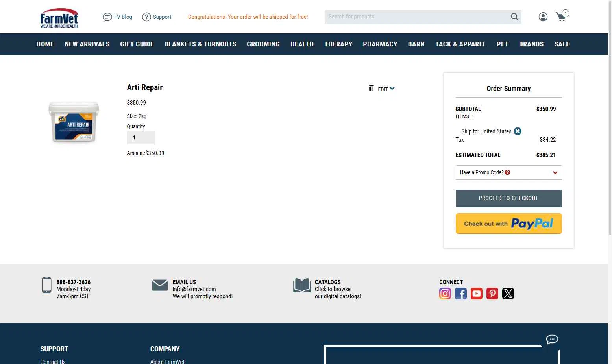Image resolution: width=612 pixels, height=364 pixels.
Task: Click the Tax amount $34.22
Action: click(548, 140)
